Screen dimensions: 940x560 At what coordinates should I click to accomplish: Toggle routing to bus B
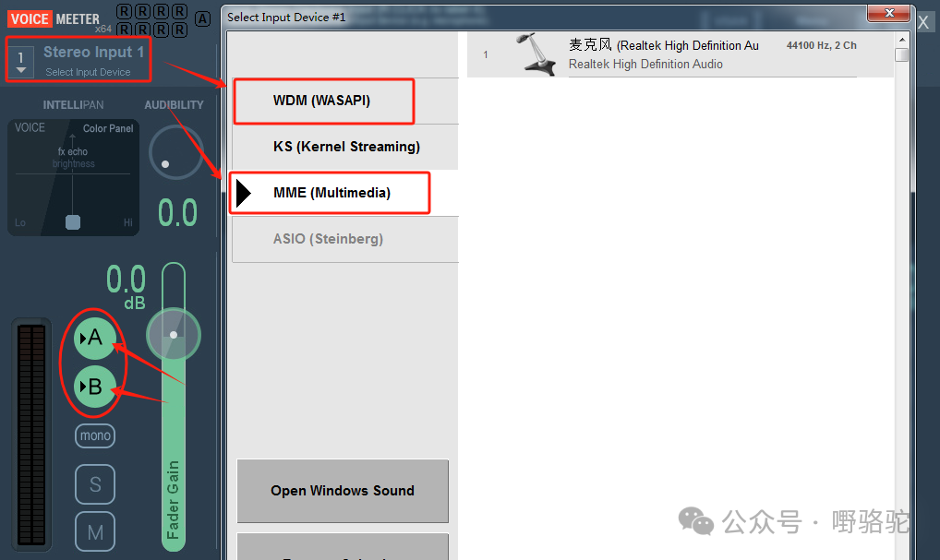(x=94, y=387)
